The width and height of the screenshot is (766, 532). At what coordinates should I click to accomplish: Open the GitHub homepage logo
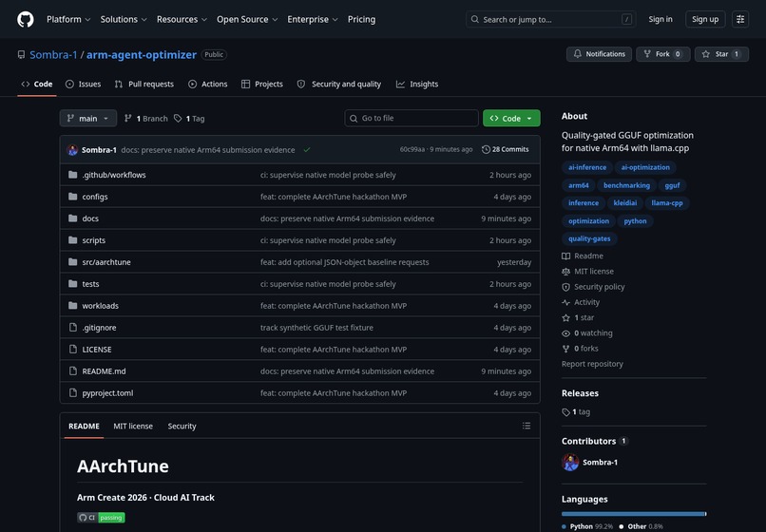[x=26, y=20]
